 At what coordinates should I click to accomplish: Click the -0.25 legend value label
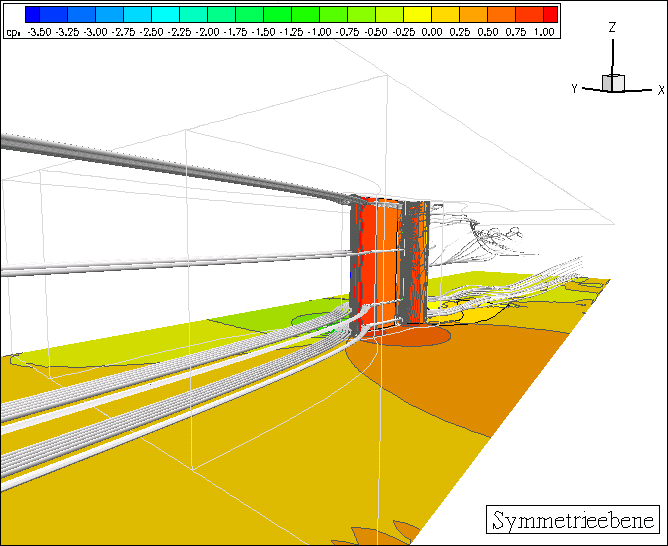tap(404, 32)
